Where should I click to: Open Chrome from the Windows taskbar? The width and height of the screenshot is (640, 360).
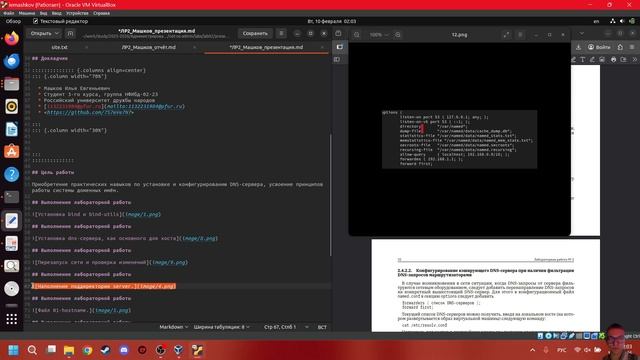point(87,350)
